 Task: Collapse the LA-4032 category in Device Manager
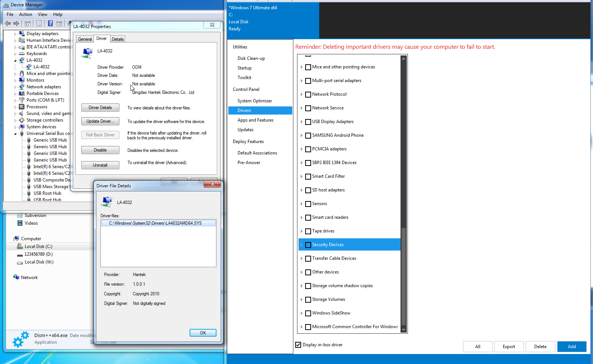point(15,61)
